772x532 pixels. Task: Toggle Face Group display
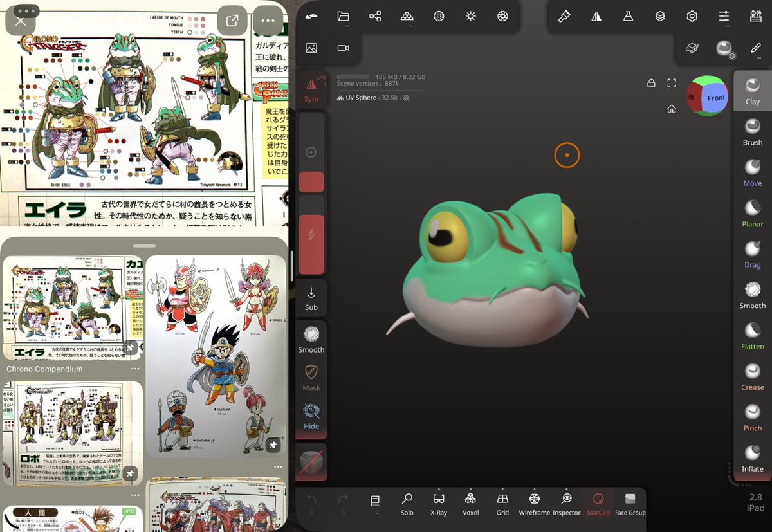point(630,504)
